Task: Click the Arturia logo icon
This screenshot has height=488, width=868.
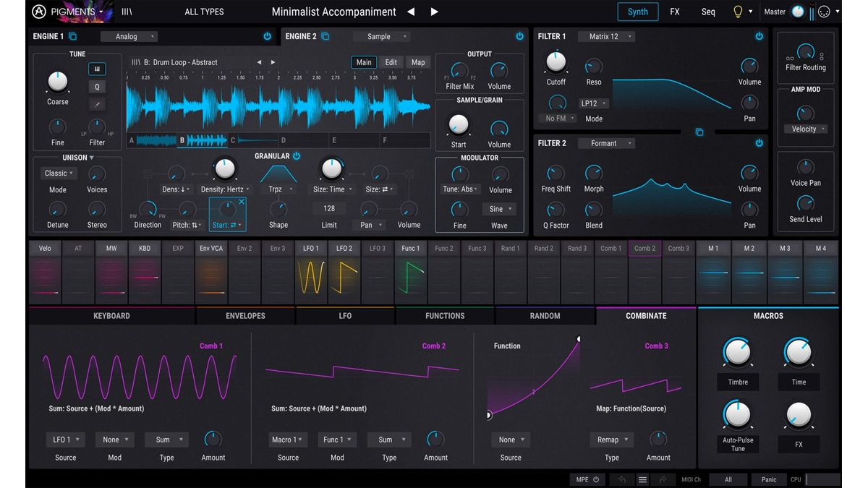Action: (x=39, y=12)
